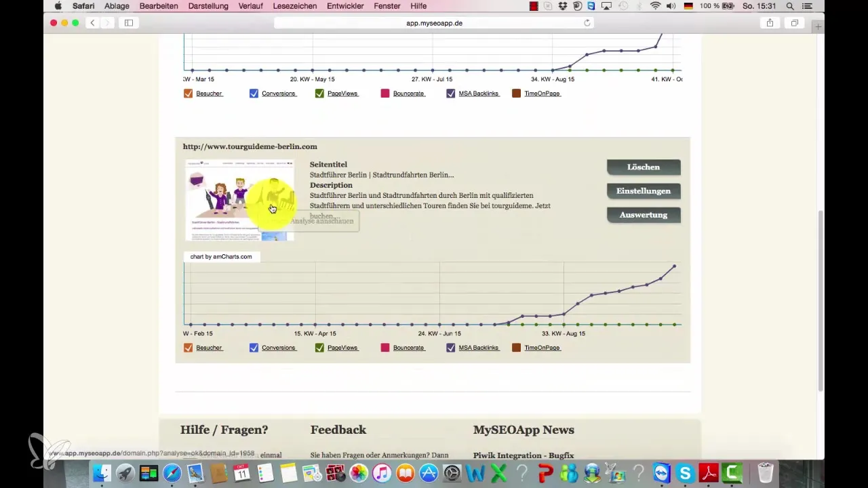868x488 pixels.
Task: Uncheck Conversions checkbox in tourguideme chart
Action: tap(254, 348)
